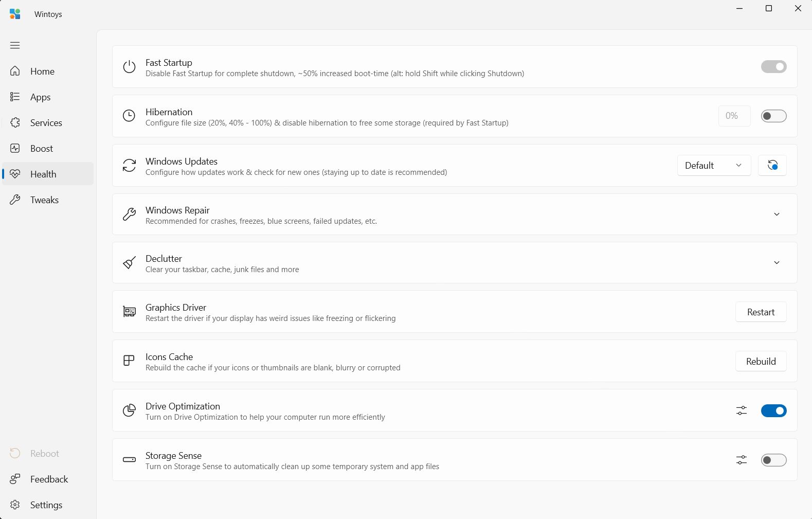Switch to the Tweaks page
The image size is (812, 519).
tap(44, 200)
